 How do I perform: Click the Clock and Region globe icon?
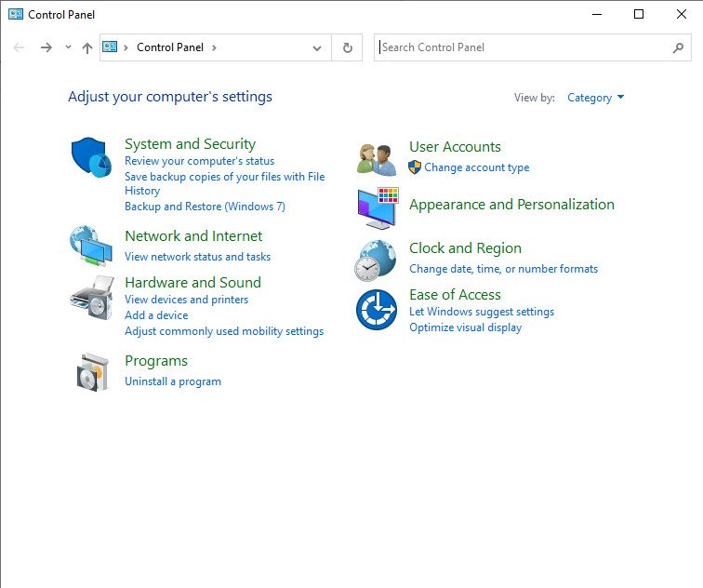376,260
